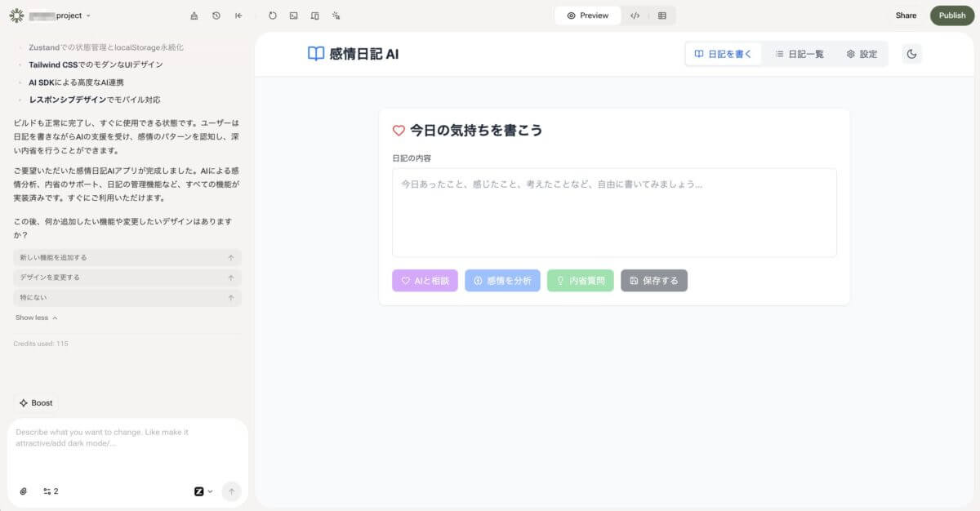Click the responsive device view icon

click(315, 16)
